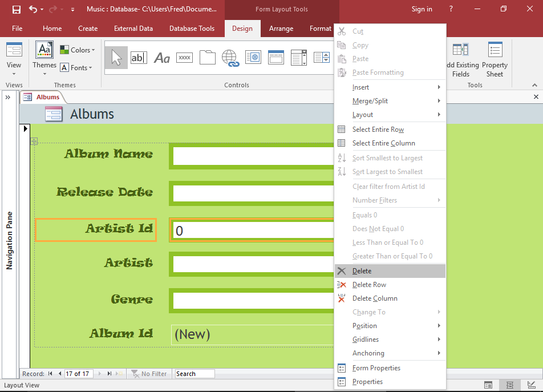
Task: Go to the previous record
Action: pyautogui.click(x=60, y=374)
